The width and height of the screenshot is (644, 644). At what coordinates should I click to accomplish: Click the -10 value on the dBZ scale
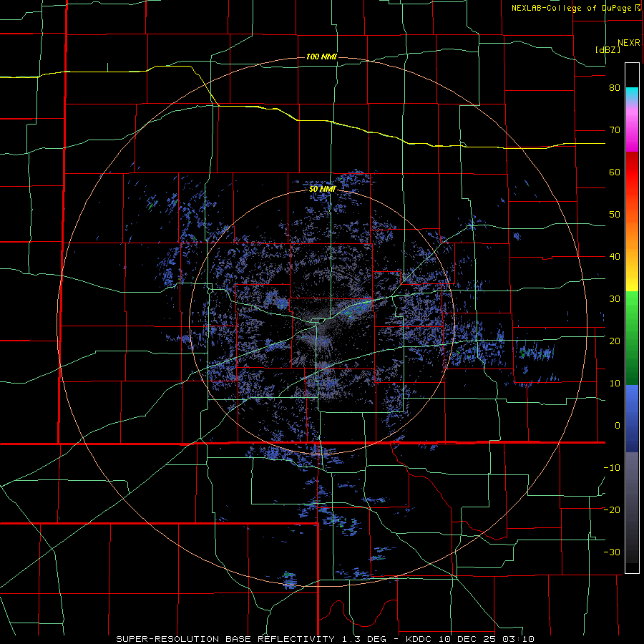pos(612,468)
